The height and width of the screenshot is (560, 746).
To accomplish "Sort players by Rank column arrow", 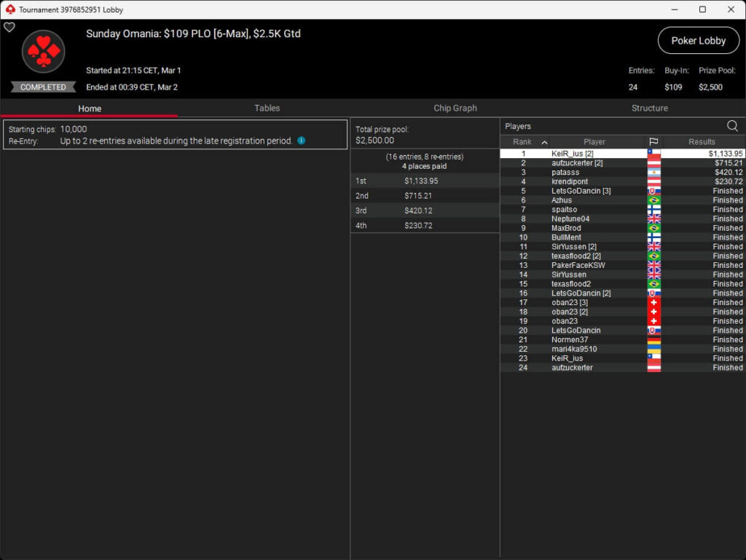I will (544, 142).
